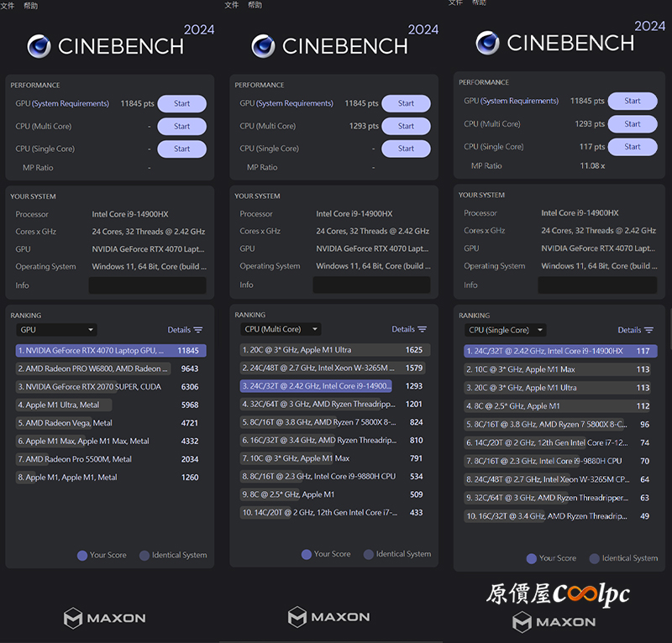Select the Intel Xeon W-3265M row scoring 64
The width and height of the screenshot is (672, 643).
click(x=560, y=480)
